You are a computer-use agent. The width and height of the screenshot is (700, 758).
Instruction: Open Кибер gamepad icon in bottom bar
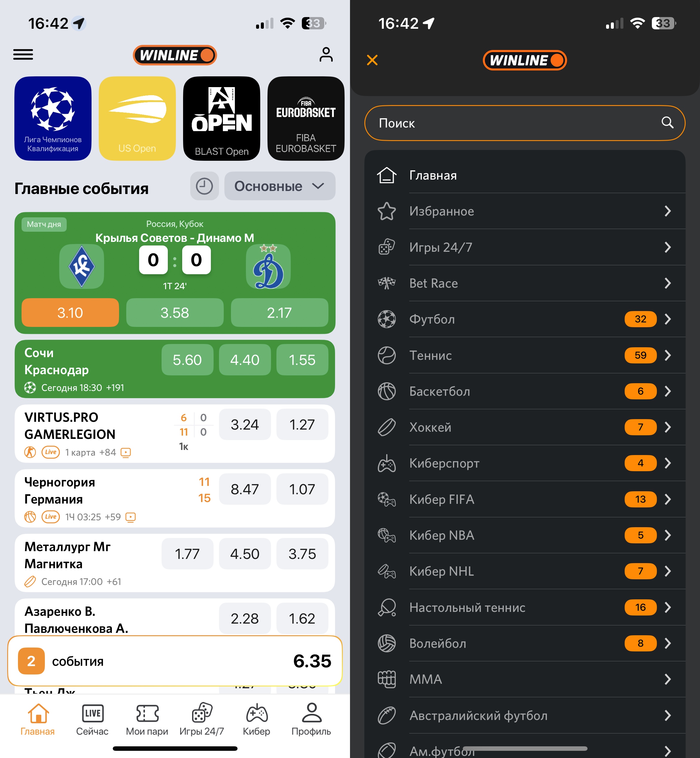[257, 713]
